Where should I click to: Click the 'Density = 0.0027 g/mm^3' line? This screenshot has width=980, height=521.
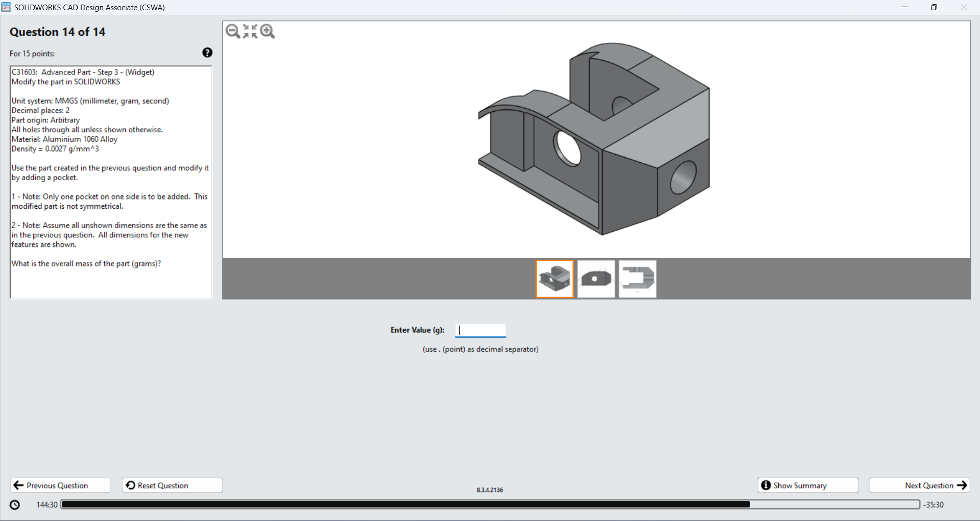click(x=55, y=148)
